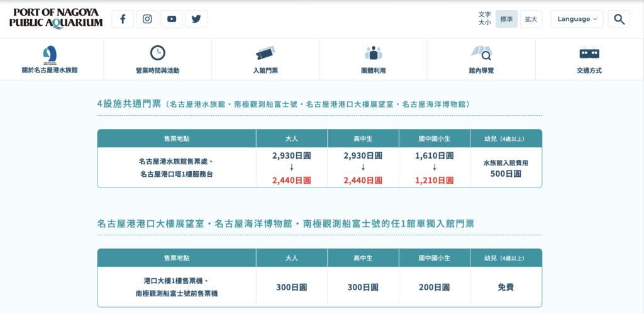This screenshot has height=314, width=644.
Task: Click the train icon for 交通方式
Action: pyautogui.click(x=589, y=53)
